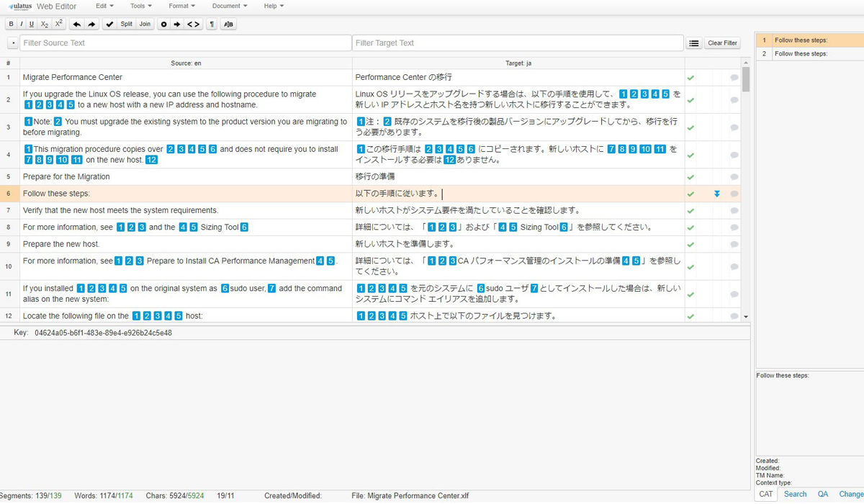Apply subscript formatting

(x=45, y=24)
